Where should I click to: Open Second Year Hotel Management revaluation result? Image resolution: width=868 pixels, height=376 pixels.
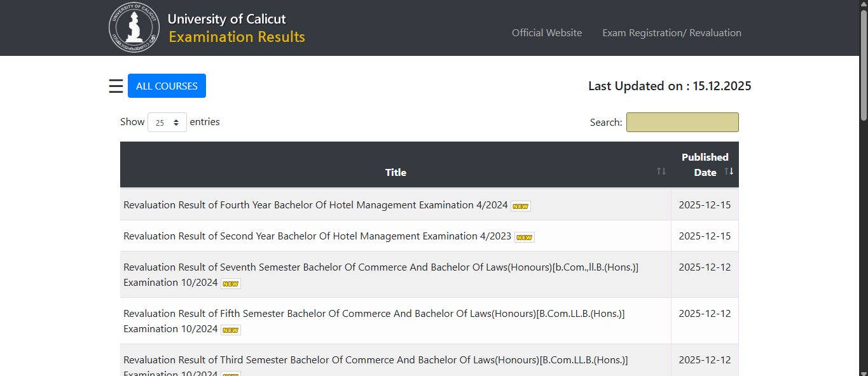tap(317, 236)
